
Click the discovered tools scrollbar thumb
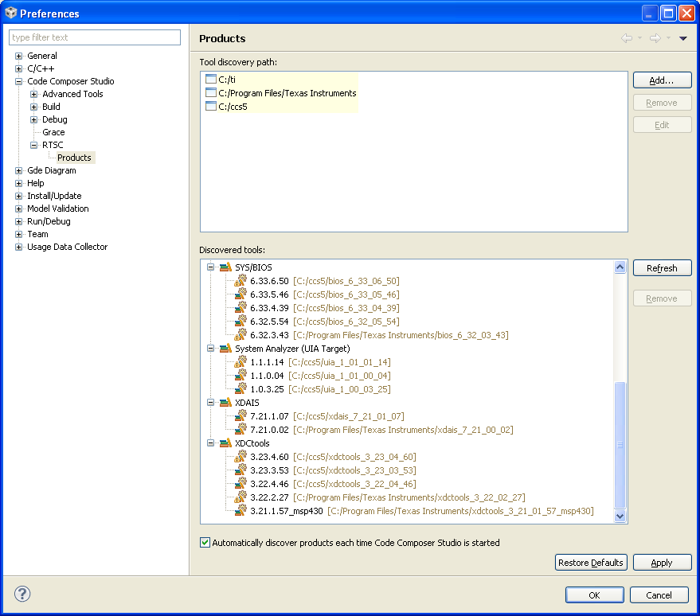620,445
